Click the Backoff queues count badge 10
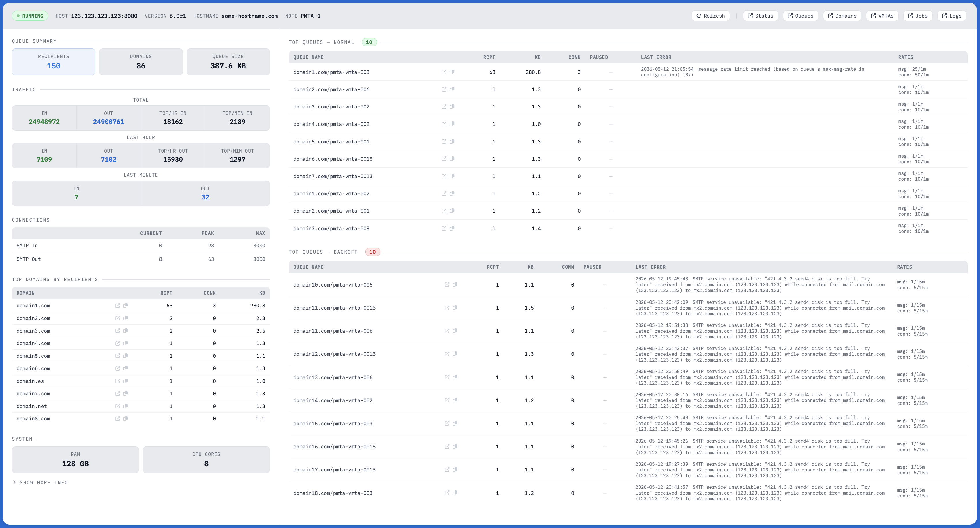Viewport: 980px width, 528px height. (x=372, y=252)
